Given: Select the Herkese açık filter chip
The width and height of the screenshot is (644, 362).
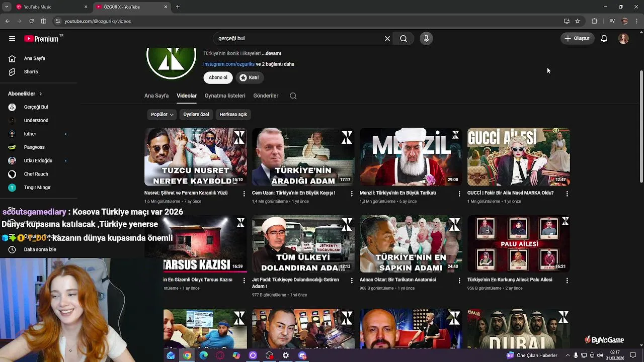Looking at the screenshot, I should coord(233,114).
